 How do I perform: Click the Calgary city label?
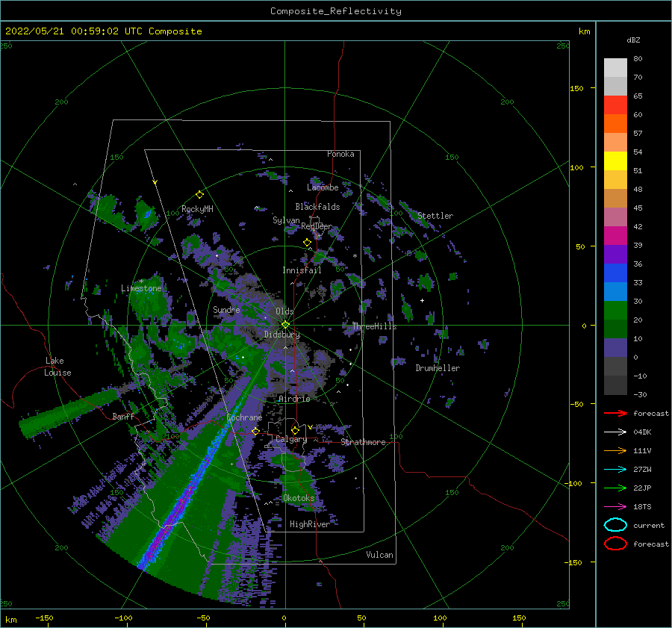click(x=291, y=439)
